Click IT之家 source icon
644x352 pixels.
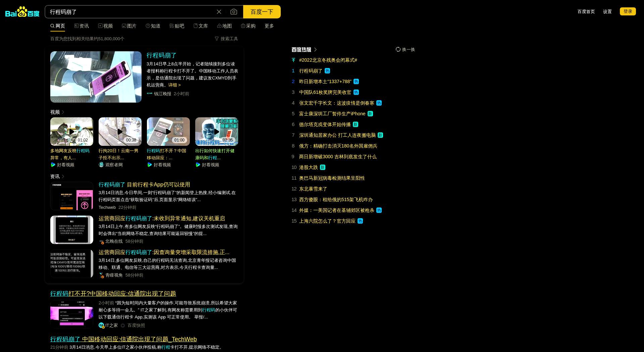click(x=101, y=325)
